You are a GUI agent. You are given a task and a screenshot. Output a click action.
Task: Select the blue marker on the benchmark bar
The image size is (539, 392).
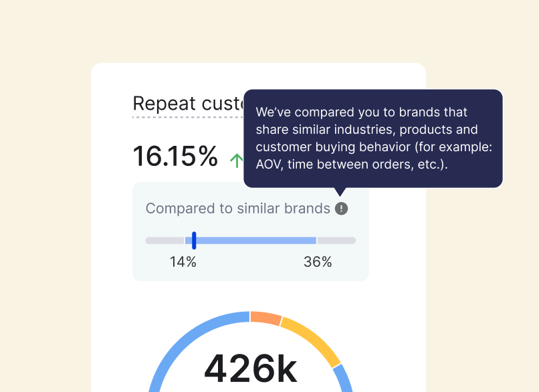194,240
